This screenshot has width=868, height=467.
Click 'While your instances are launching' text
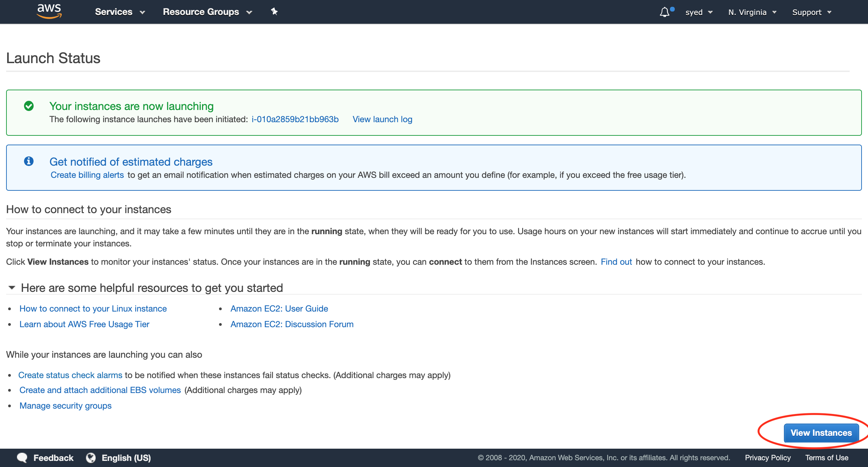click(104, 355)
